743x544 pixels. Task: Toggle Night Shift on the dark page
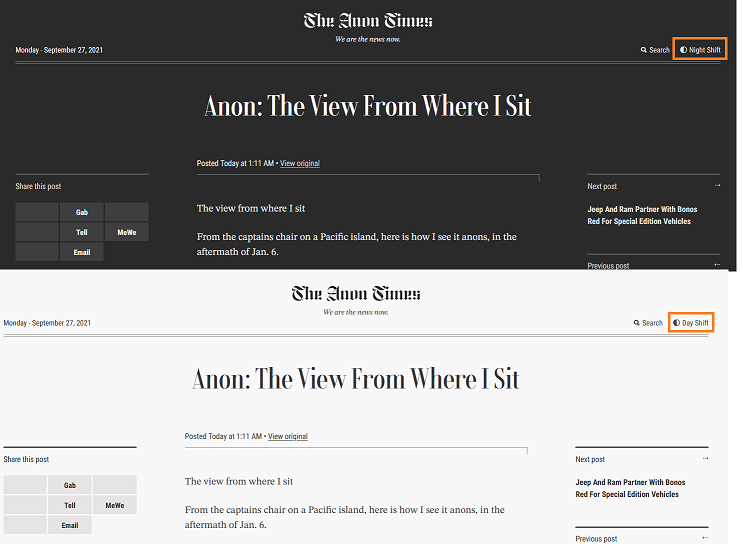click(x=700, y=50)
